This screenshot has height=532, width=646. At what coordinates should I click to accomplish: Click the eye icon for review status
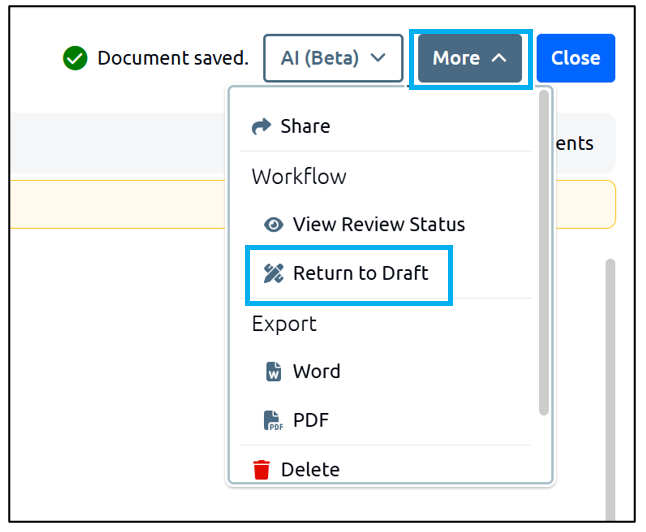(273, 225)
